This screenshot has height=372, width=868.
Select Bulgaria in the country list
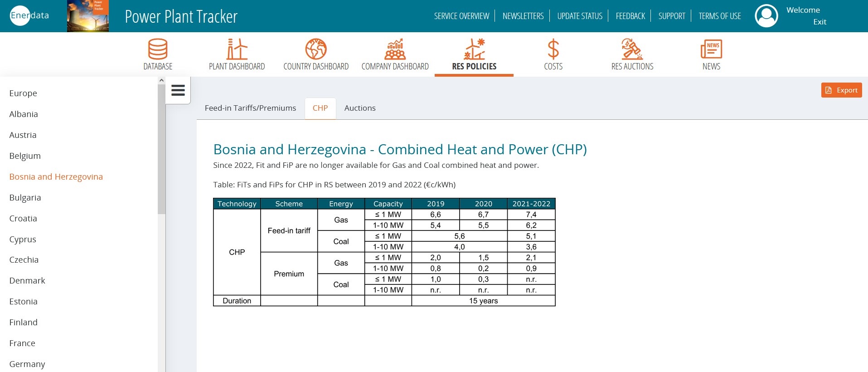tap(25, 198)
